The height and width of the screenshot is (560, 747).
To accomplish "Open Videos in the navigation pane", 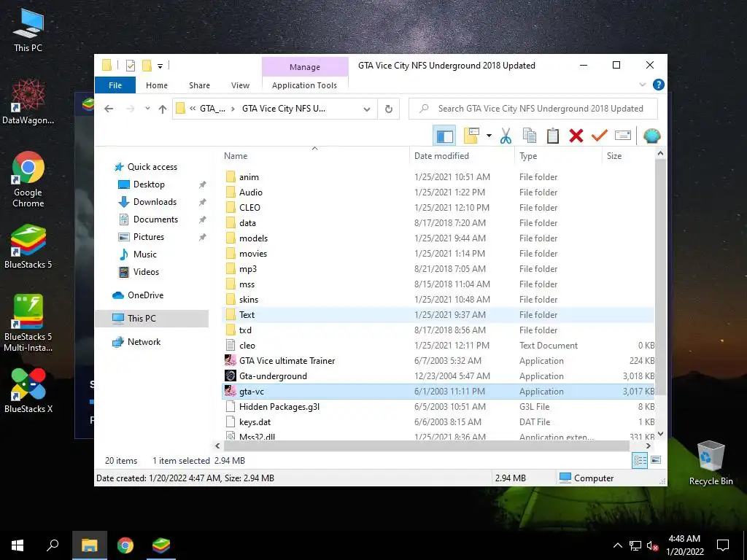I will point(146,272).
